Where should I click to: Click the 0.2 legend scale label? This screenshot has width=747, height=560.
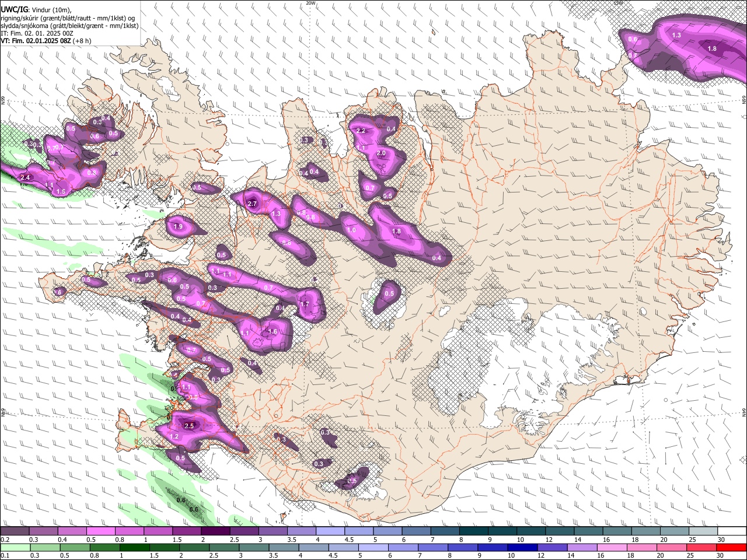[x=5, y=540]
